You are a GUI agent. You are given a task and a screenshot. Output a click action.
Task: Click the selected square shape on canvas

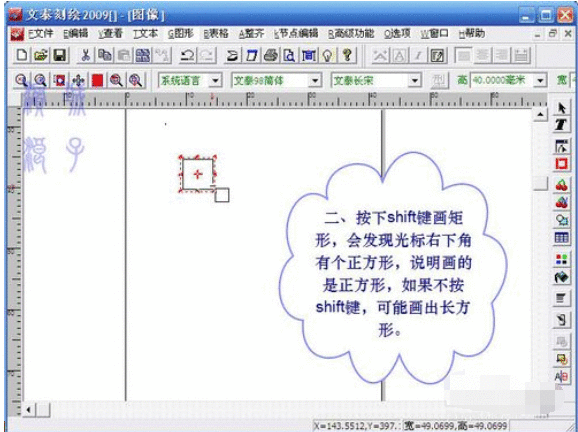(198, 174)
